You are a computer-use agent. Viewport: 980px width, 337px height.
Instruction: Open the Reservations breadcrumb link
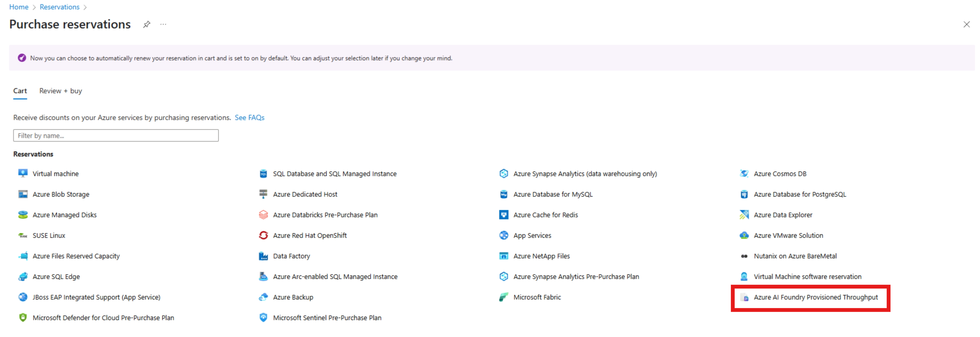pos(59,7)
